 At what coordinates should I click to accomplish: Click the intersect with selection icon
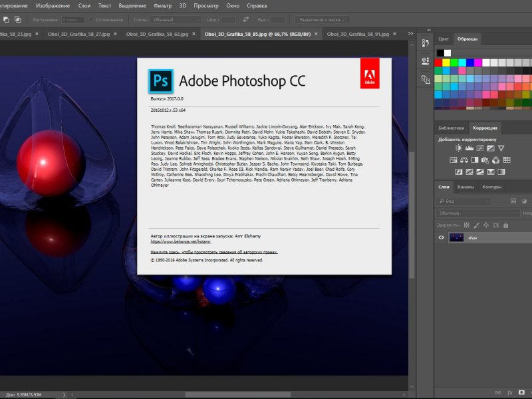[18, 20]
